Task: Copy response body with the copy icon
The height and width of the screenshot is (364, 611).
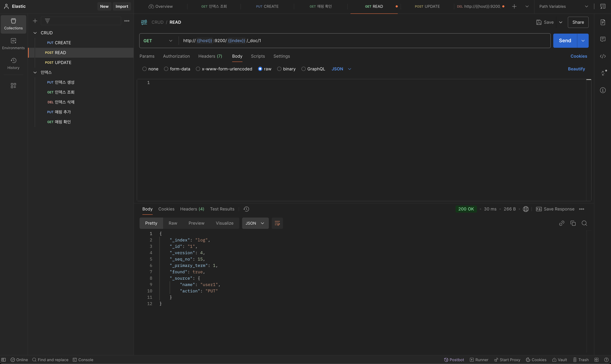Action: tap(573, 223)
